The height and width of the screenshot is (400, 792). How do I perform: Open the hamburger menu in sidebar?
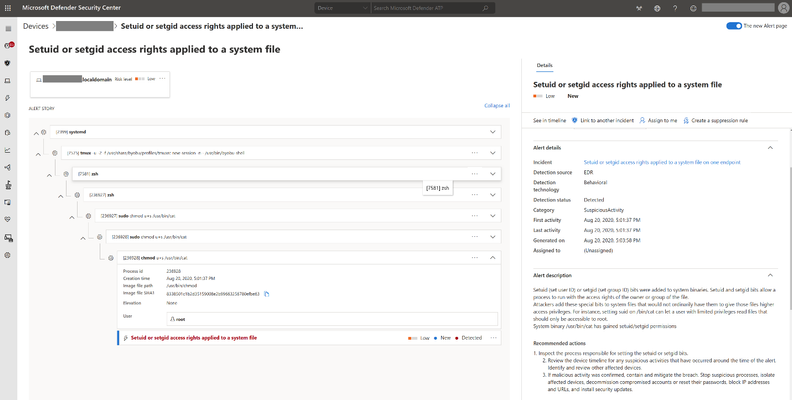8,28
